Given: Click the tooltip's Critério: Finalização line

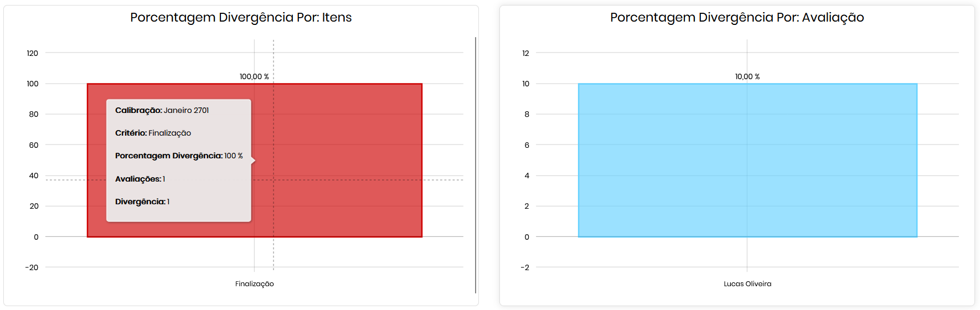Looking at the screenshot, I should (153, 133).
